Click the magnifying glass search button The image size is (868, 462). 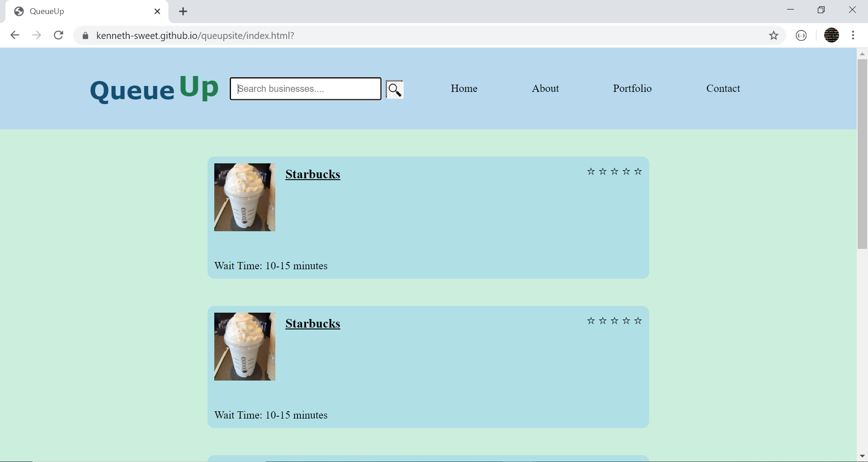click(x=395, y=89)
